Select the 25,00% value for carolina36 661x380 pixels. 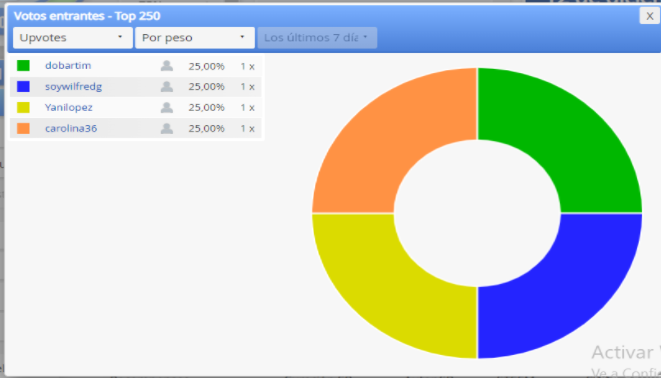(207, 129)
